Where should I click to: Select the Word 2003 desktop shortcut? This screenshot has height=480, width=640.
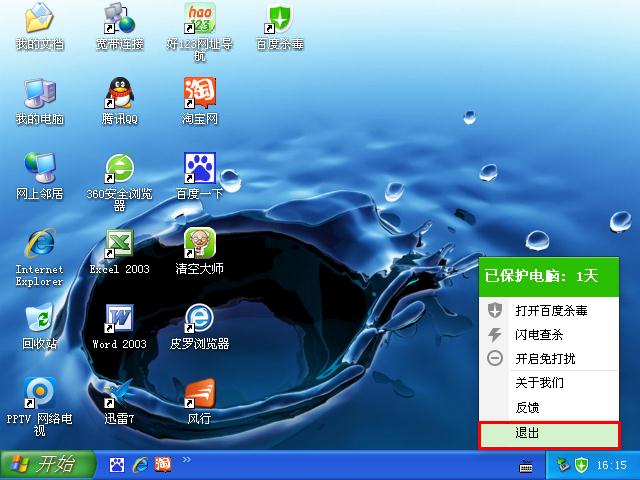coord(120,319)
